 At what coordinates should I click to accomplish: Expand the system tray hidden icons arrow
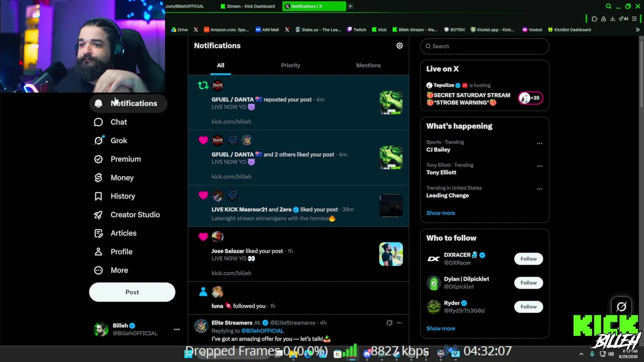pyautogui.click(x=581, y=354)
